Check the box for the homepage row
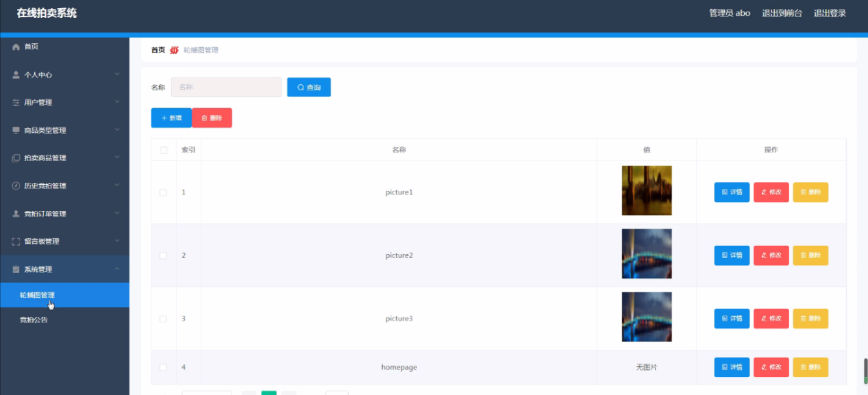This screenshot has height=395, width=868. pyautogui.click(x=163, y=368)
